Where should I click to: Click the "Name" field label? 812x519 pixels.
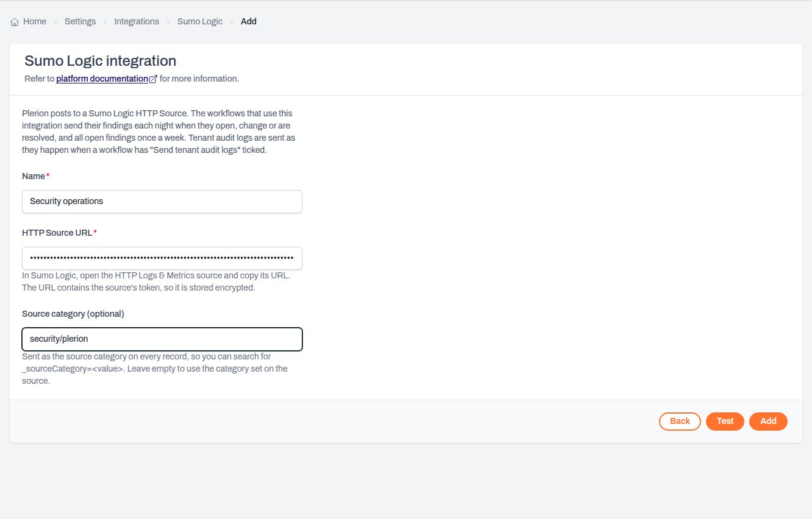pyautogui.click(x=34, y=176)
